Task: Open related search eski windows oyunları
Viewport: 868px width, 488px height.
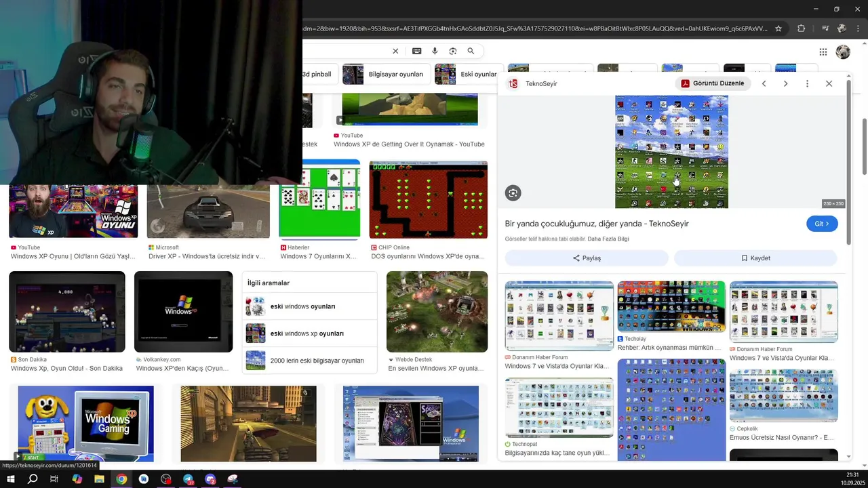Action: (x=309, y=306)
